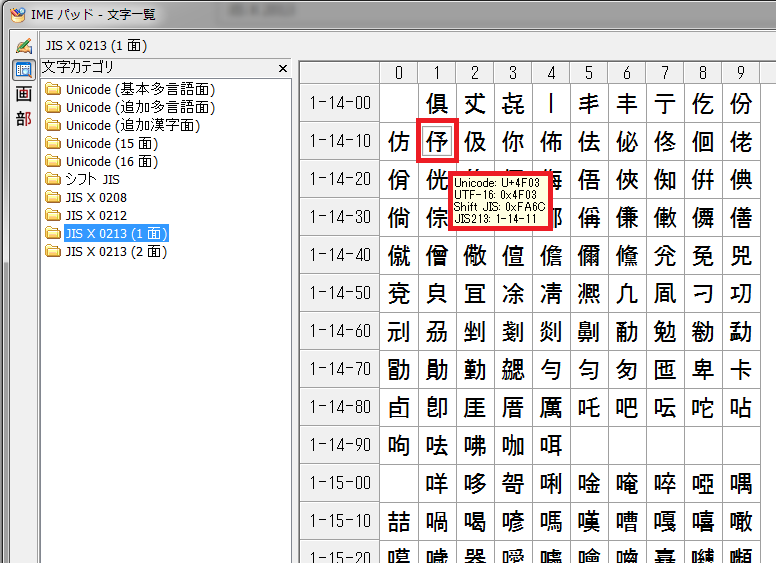This screenshot has height=563, width=776.
Task: Select character 几 in row 1-14-50
Action: [627, 293]
